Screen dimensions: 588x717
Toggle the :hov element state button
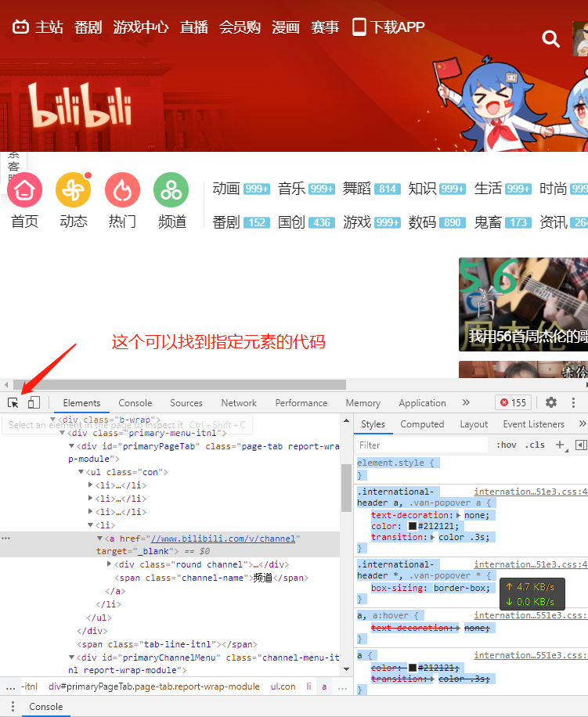[506, 445]
